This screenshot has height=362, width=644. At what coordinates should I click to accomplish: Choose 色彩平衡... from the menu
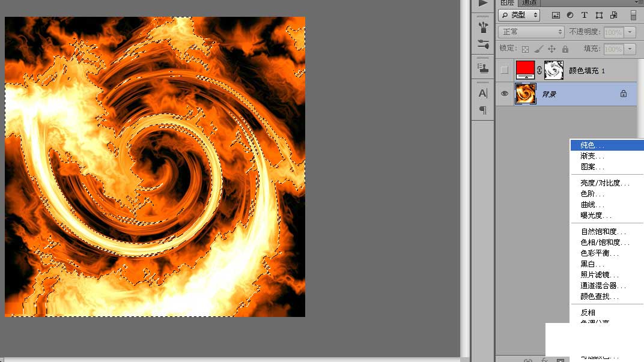607,253
